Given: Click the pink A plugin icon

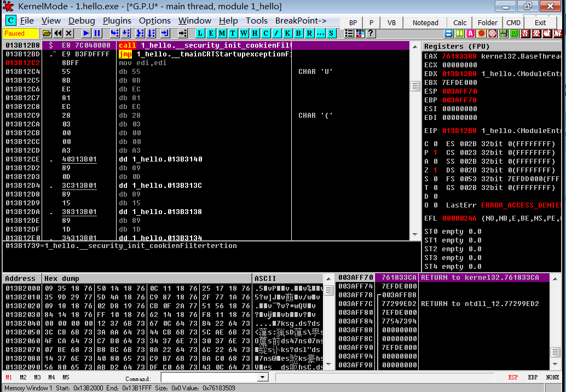Looking at the screenshot, I should tap(470, 33).
